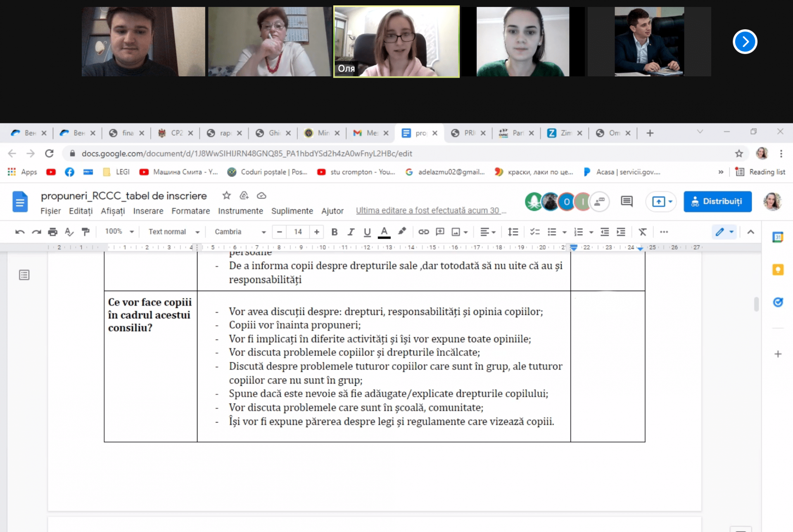Toggle bold formatting
This screenshot has width=793, height=532.
(335, 232)
